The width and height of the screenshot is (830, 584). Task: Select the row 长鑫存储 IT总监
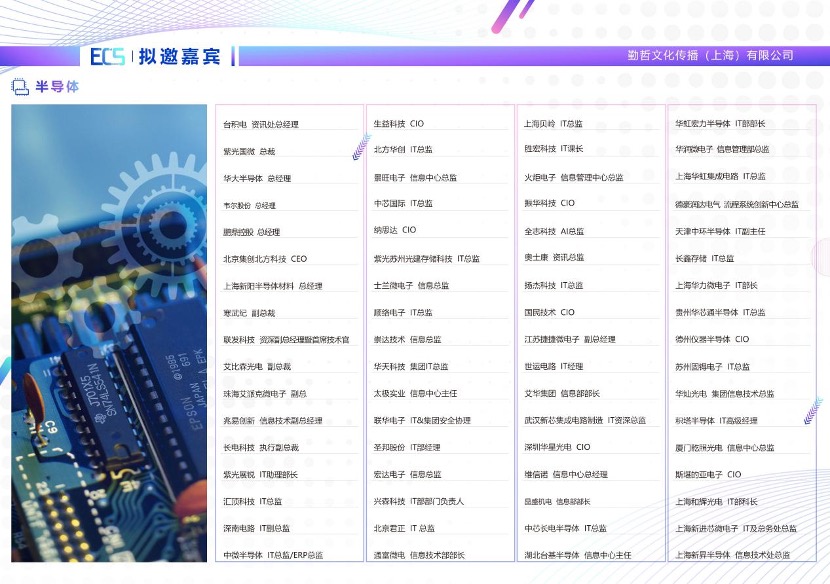coord(704,258)
